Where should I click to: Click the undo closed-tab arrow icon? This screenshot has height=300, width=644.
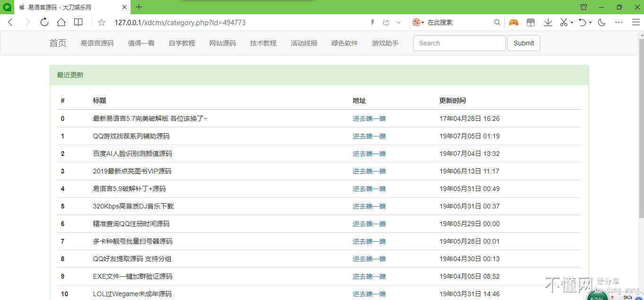tap(582, 22)
